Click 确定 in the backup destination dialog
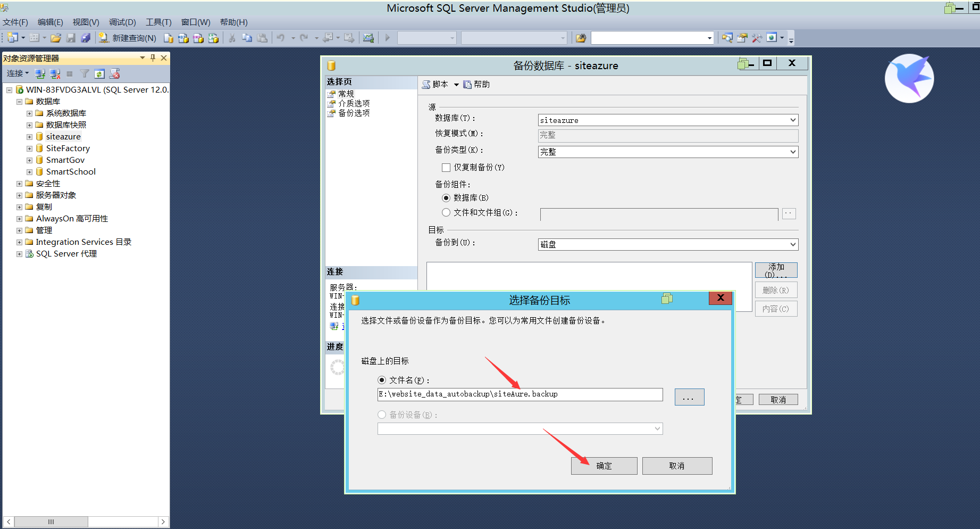The image size is (980, 529). click(x=604, y=465)
